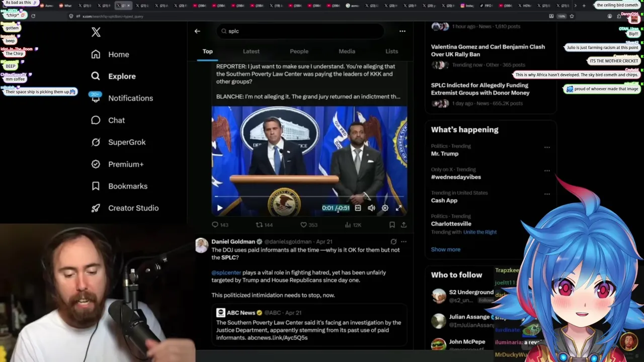The width and height of the screenshot is (644, 362).
Task: Open Cash App trending topic
Action: pos(444,200)
